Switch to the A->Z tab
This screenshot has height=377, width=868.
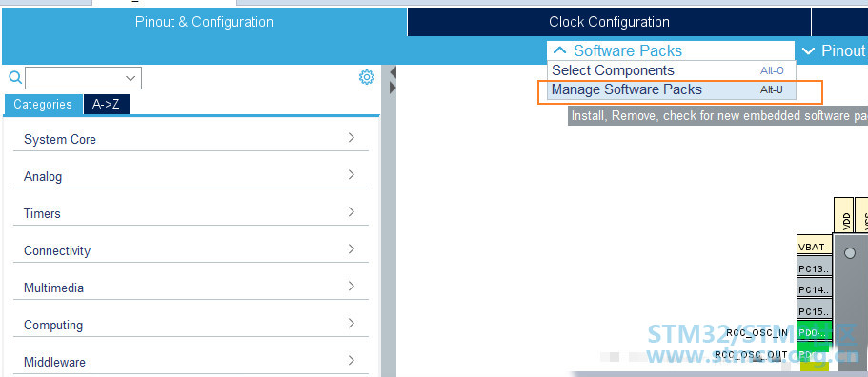[x=107, y=104]
